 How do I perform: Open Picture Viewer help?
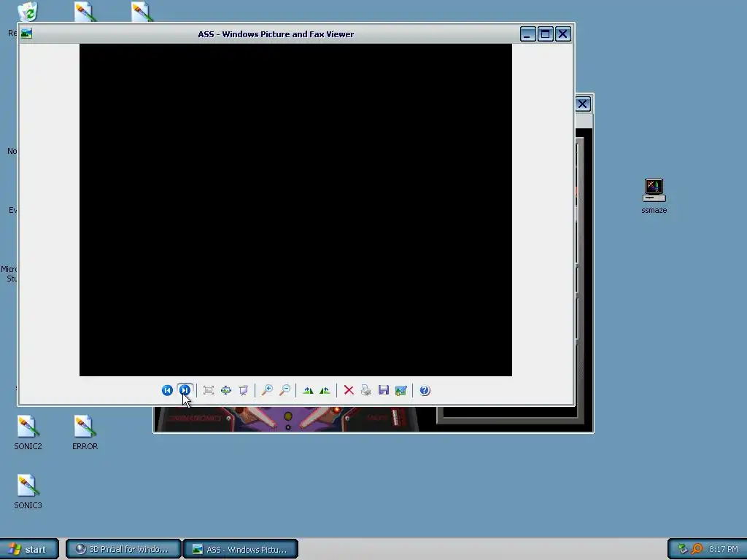pyautogui.click(x=425, y=391)
